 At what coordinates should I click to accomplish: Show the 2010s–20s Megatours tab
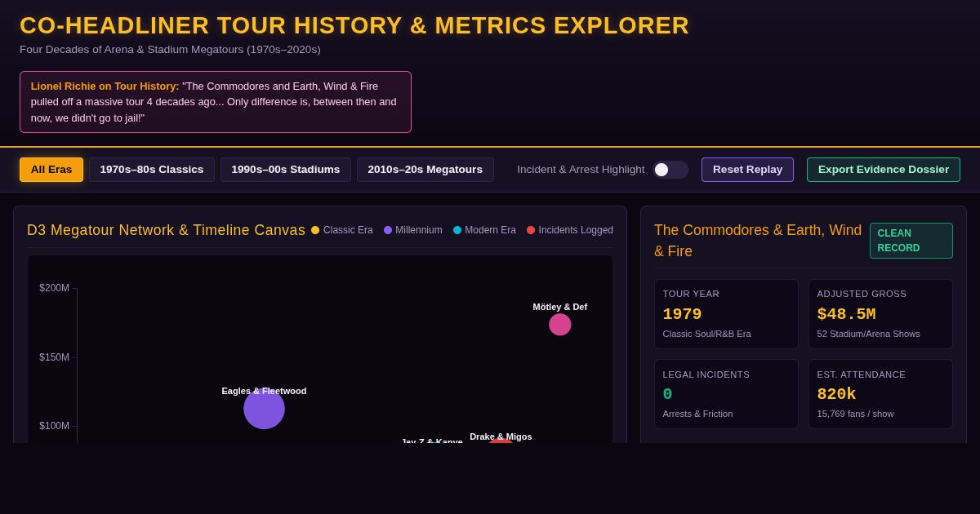425,170
